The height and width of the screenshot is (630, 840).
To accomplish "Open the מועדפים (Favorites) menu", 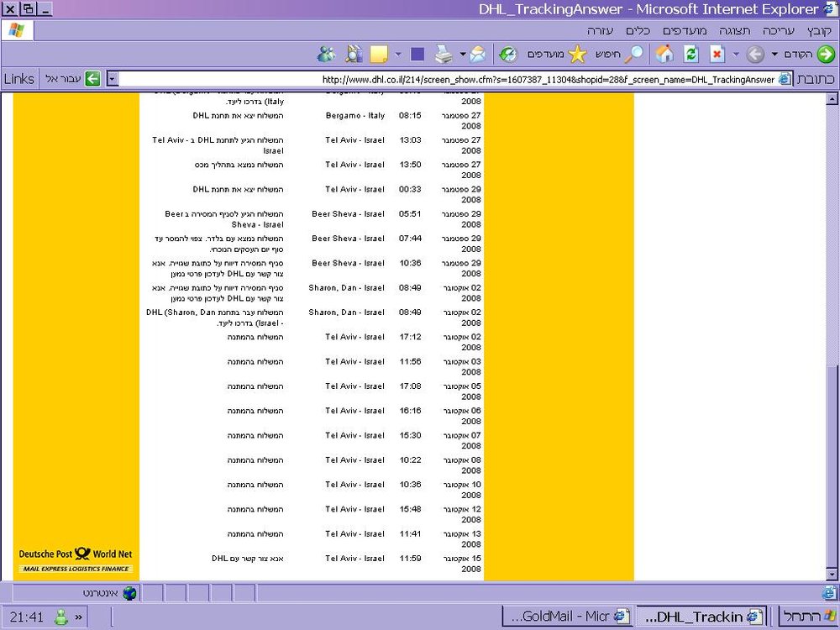I will point(685,30).
